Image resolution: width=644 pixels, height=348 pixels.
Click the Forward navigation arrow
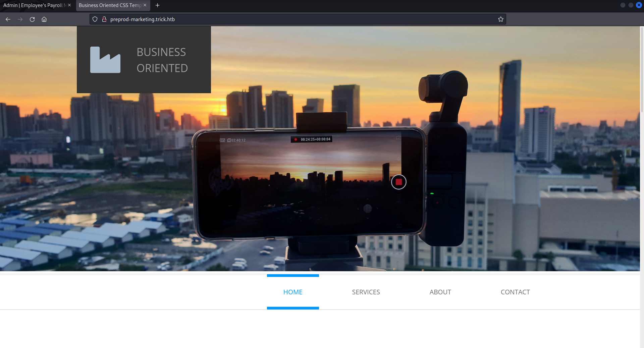click(x=20, y=19)
